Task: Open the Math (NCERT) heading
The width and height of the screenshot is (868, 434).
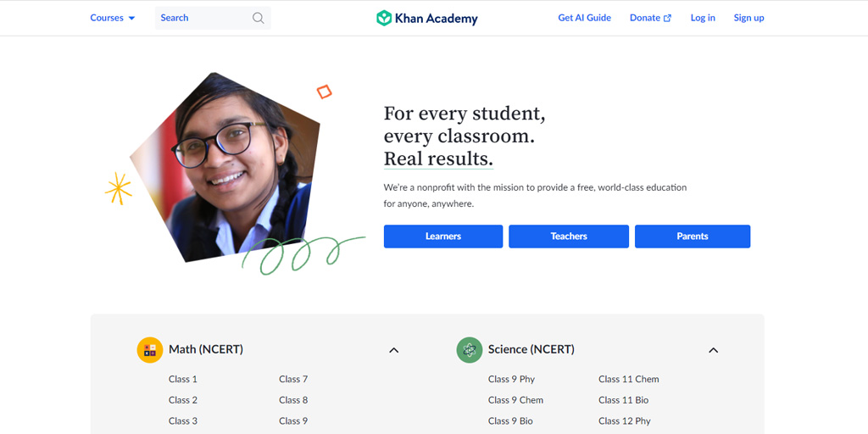Action: 206,349
